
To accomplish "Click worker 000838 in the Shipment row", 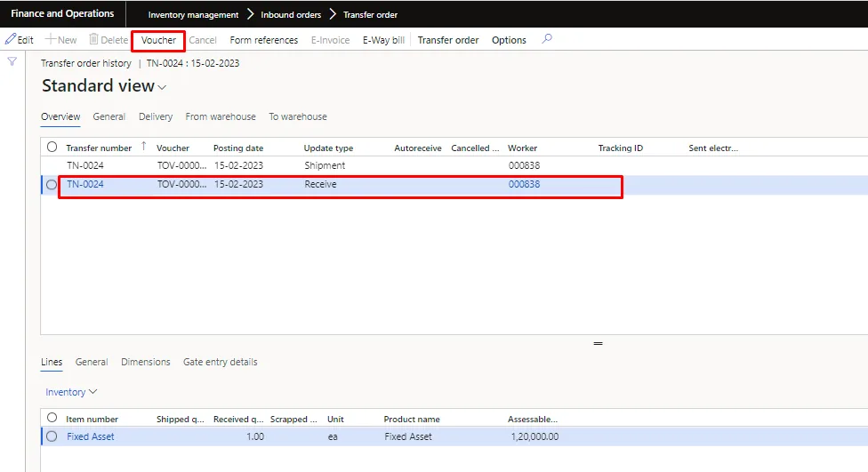I will (x=524, y=165).
